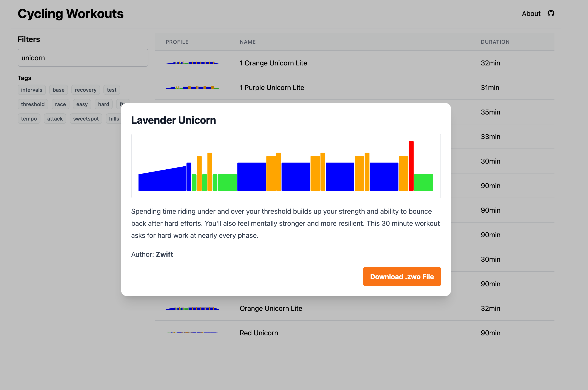Toggle the hard tag filter
This screenshot has width=588, height=390.
pyautogui.click(x=103, y=104)
